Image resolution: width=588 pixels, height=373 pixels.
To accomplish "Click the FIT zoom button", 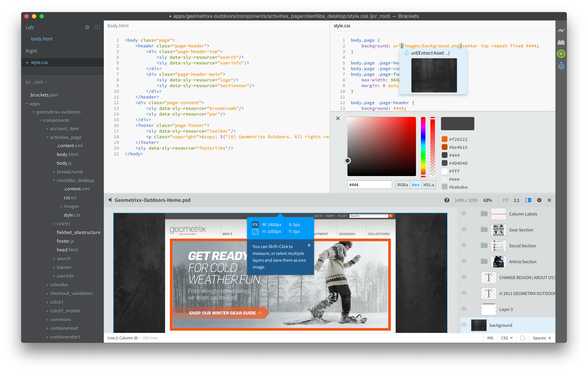I will coord(506,200).
